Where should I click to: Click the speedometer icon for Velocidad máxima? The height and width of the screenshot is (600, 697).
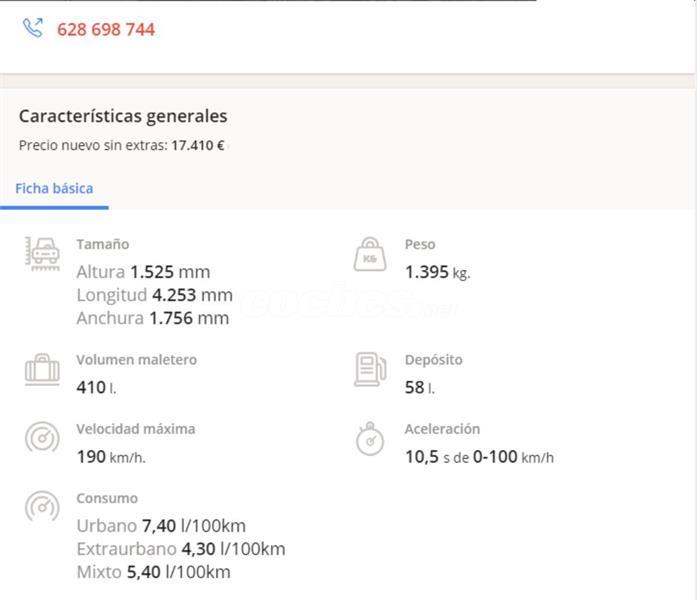click(x=42, y=438)
